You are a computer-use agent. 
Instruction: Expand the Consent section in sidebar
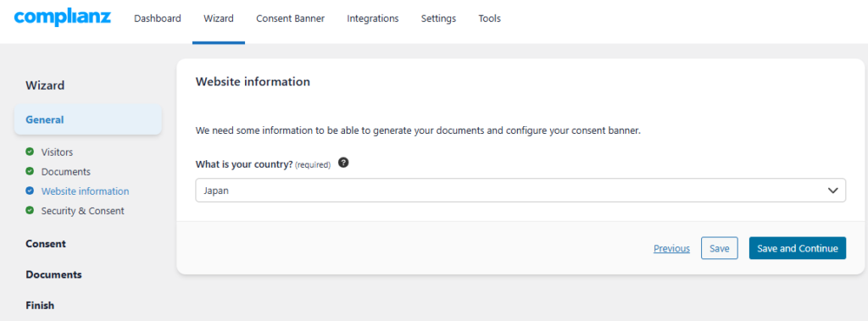point(46,244)
